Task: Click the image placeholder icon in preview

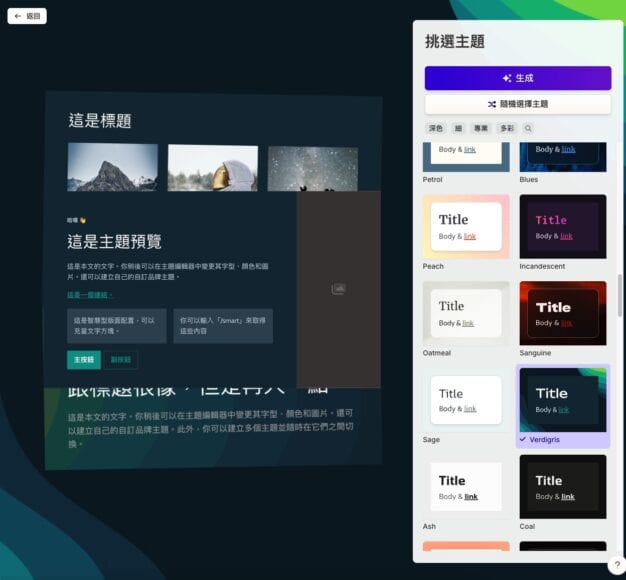Action: coord(338,289)
